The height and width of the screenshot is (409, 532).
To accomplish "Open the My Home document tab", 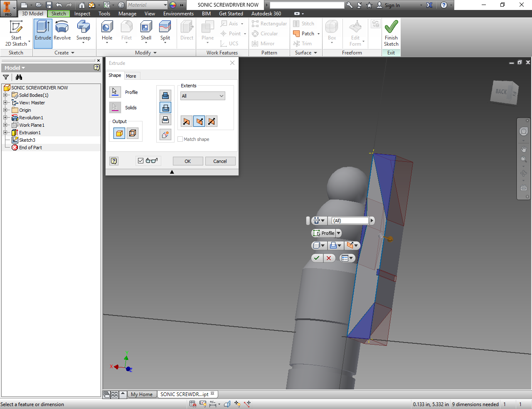I will 142,394.
